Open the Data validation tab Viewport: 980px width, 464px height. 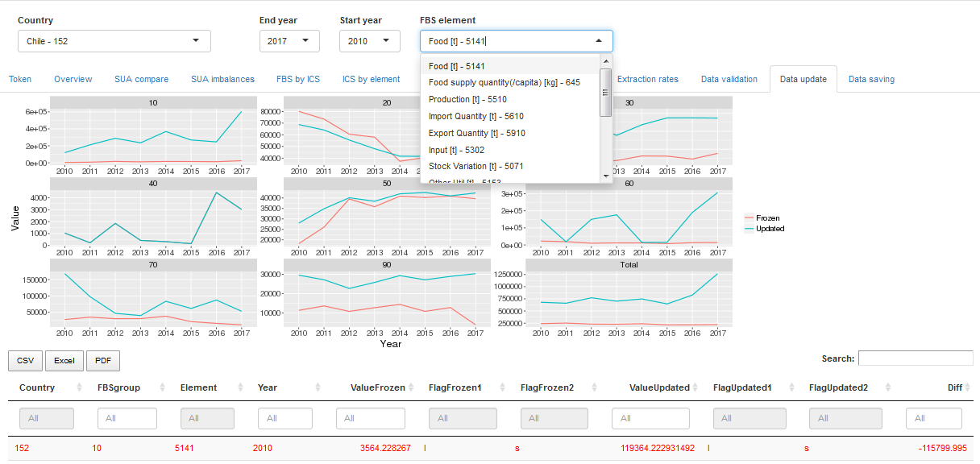(729, 79)
